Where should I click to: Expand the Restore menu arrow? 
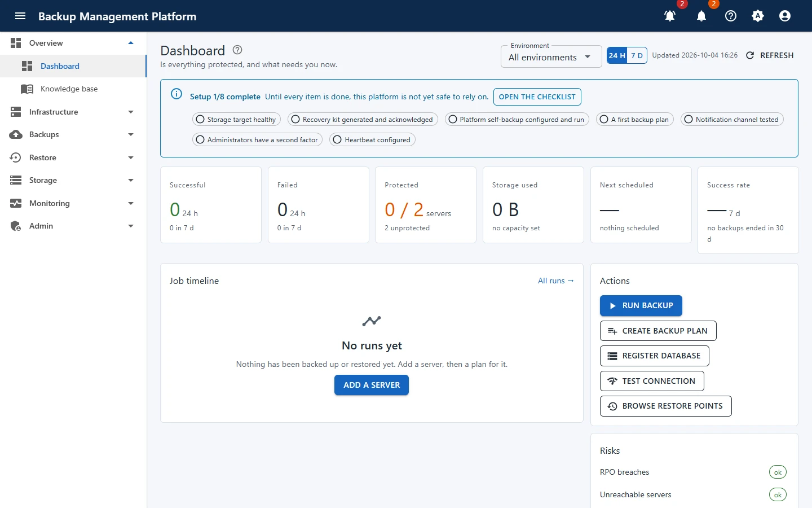point(131,157)
